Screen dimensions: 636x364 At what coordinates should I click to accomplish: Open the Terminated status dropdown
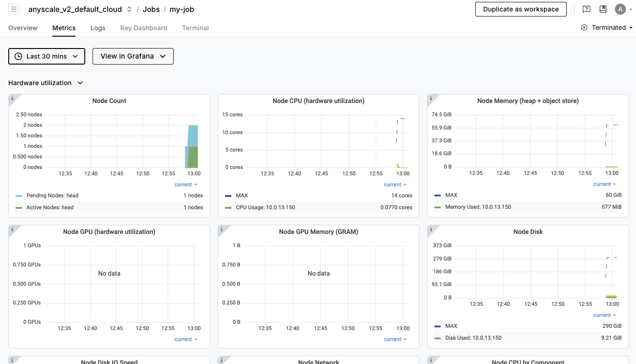(x=607, y=27)
